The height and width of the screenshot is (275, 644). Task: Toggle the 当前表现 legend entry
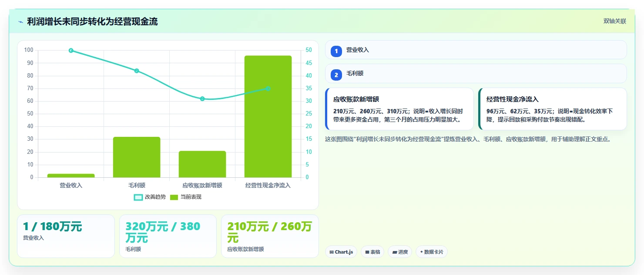point(186,197)
